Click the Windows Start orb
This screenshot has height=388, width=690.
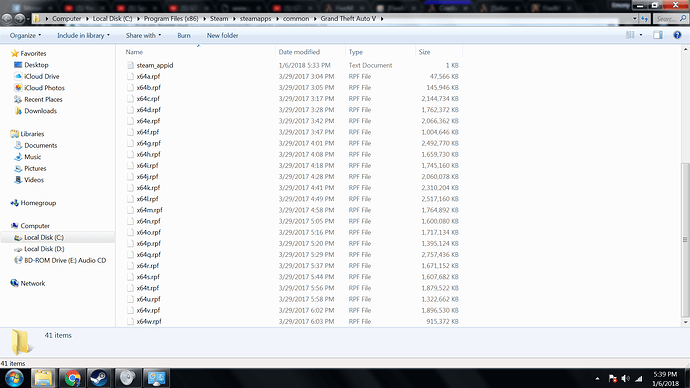15,378
